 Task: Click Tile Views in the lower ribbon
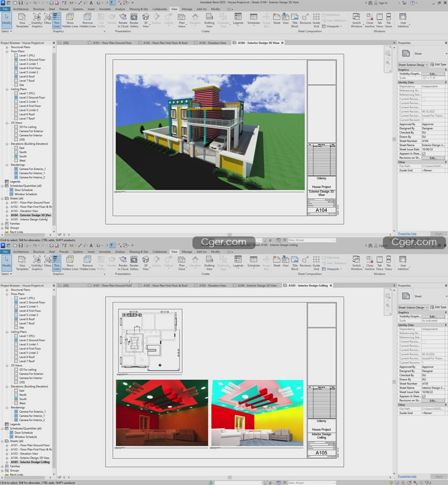[x=388, y=263]
